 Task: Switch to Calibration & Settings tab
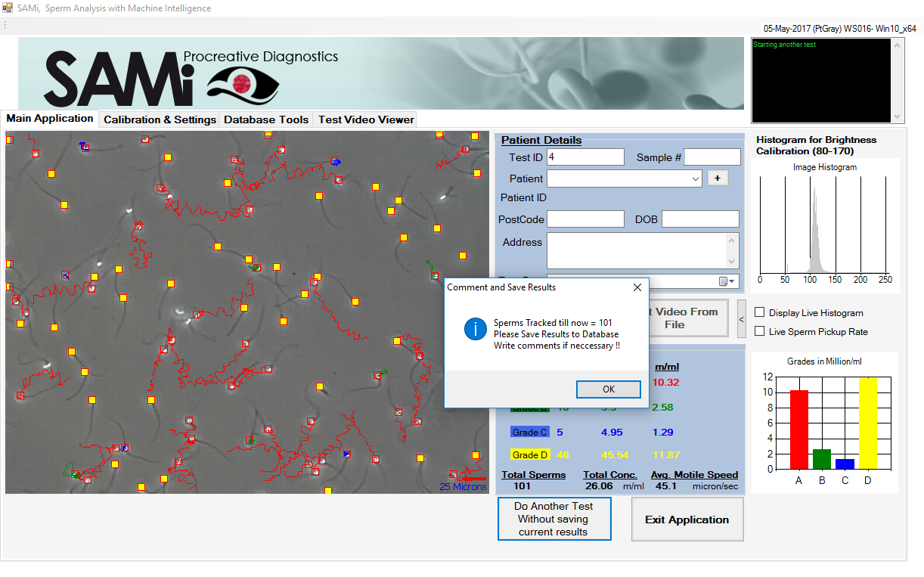(x=160, y=119)
